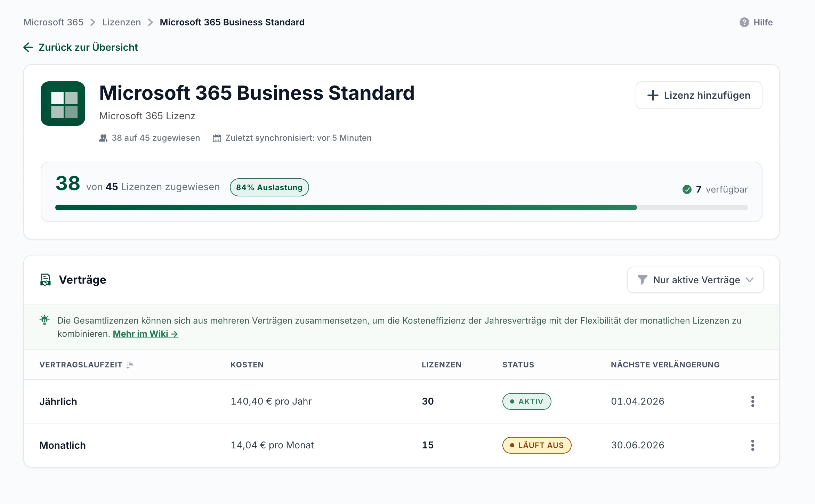Click the license count 15
The width and height of the screenshot is (815, 504).
click(428, 445)
